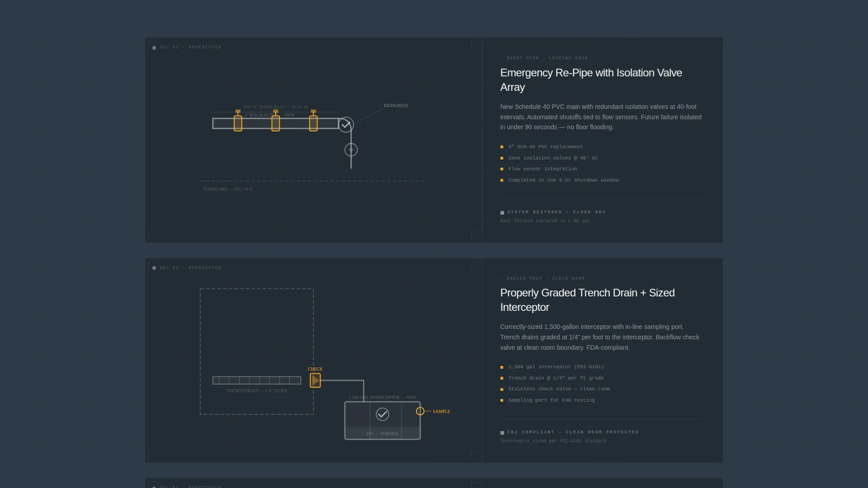This screenshot has height=488, width=868.
Task: Click the square marker beside SYSTEM RESTORED
Action: pos(502,212)
